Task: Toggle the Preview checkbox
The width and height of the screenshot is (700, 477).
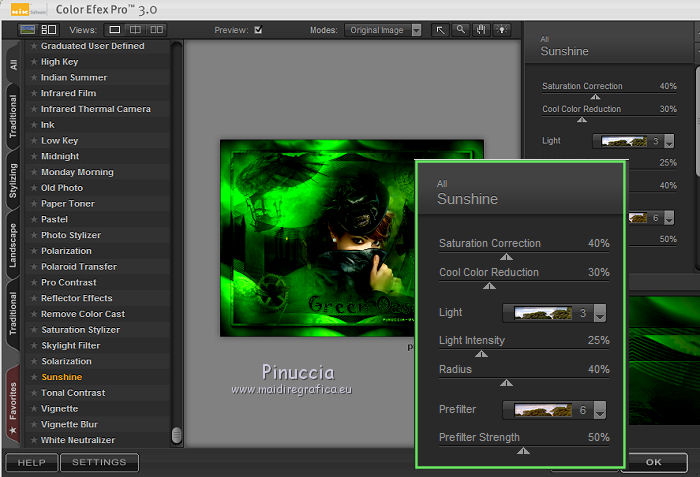Action: [258, 30]
